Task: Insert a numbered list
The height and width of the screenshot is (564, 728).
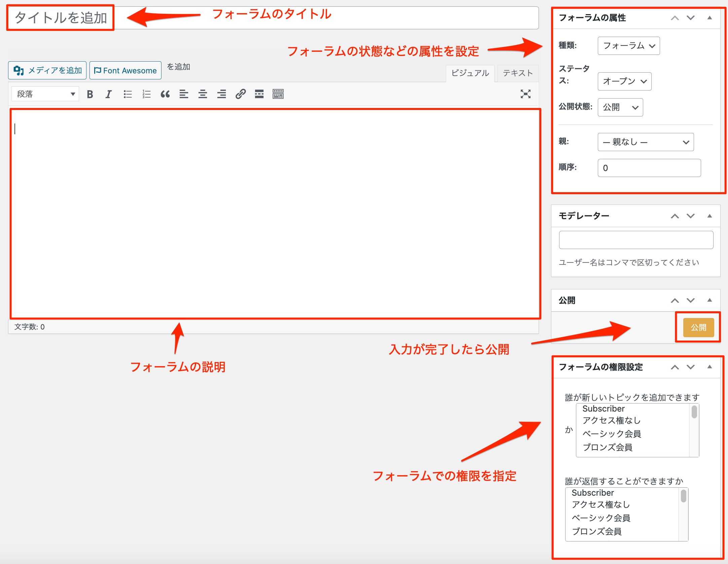Action: 146,94
